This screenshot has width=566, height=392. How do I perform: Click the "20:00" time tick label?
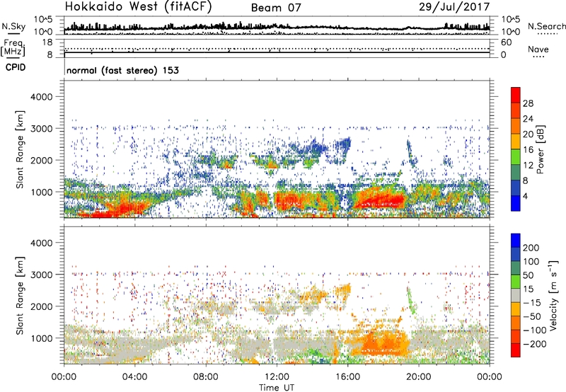[418, 377]
